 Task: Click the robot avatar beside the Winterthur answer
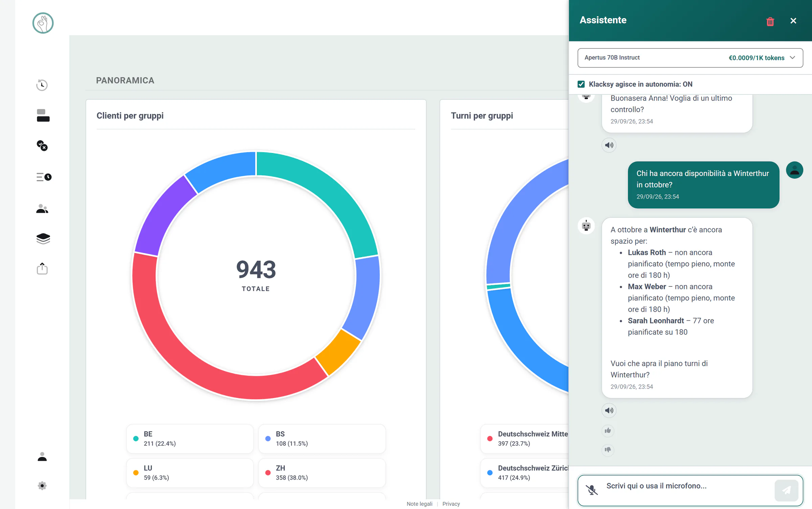[x=586, y=226]
